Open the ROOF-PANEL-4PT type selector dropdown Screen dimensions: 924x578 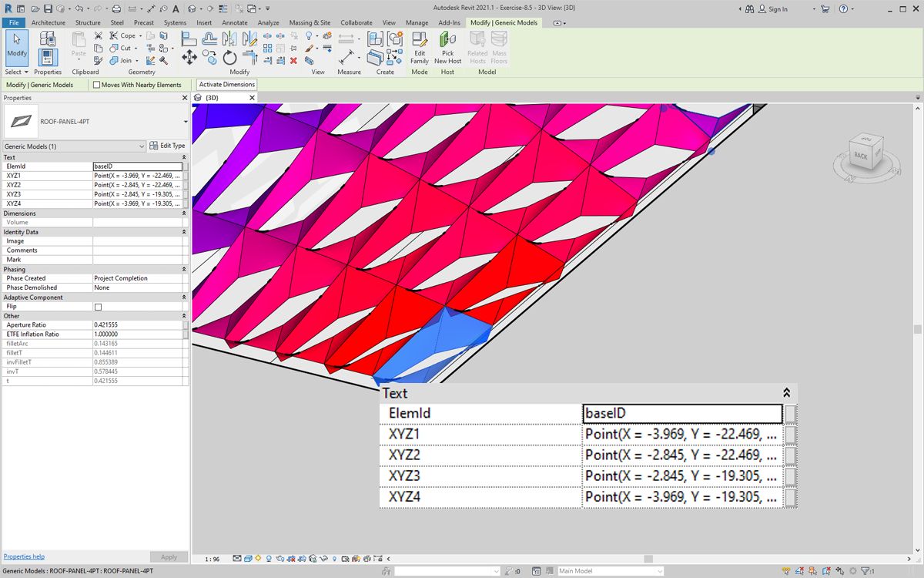click(x=186, y=122)
